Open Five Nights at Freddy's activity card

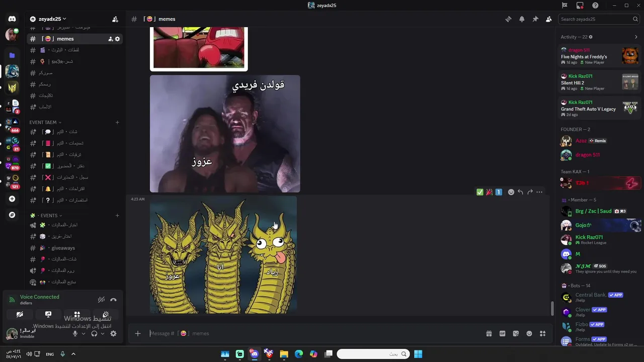point(599,56)
